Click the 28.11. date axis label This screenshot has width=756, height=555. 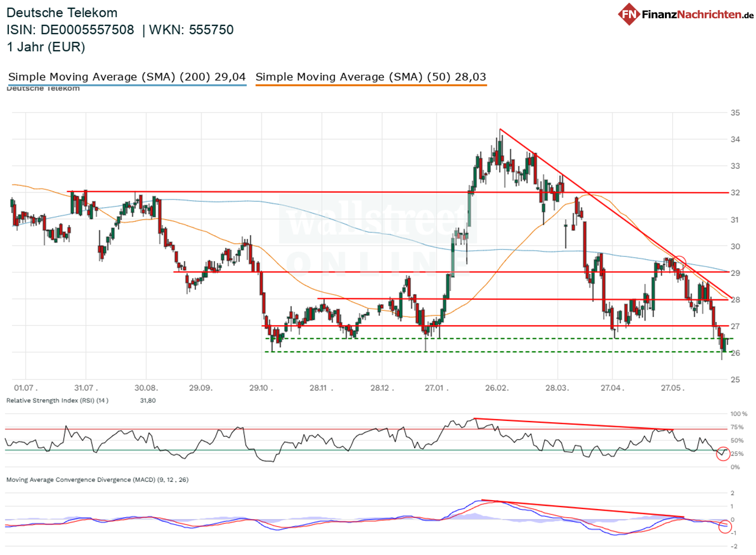(321, 388)
